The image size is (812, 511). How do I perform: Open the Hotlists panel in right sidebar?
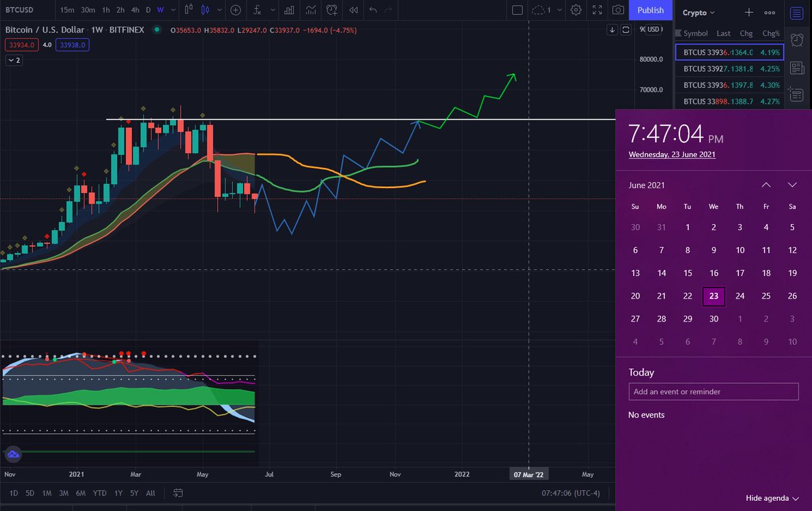click(796, 94)
